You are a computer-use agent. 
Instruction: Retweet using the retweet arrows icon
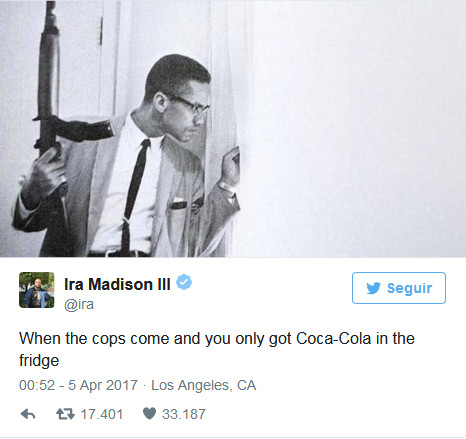click(x=65, y=414)
